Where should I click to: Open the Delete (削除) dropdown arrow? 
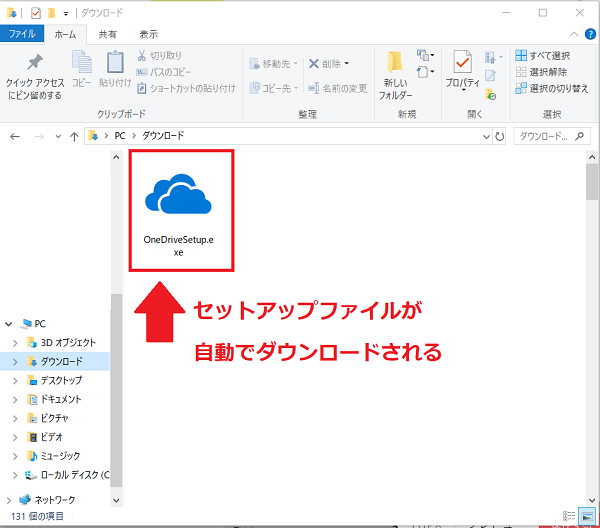[347, 63]
